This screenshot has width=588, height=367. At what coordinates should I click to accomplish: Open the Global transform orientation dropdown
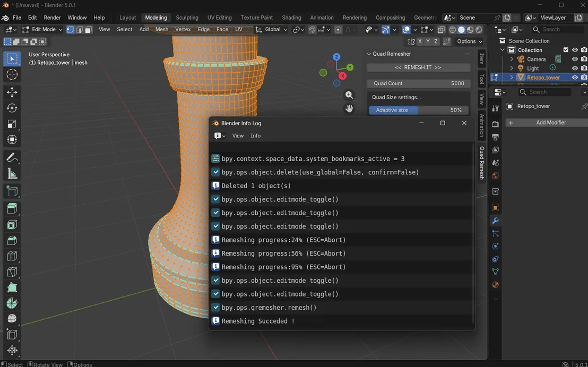pyautogui.click(x=271, y=29)
